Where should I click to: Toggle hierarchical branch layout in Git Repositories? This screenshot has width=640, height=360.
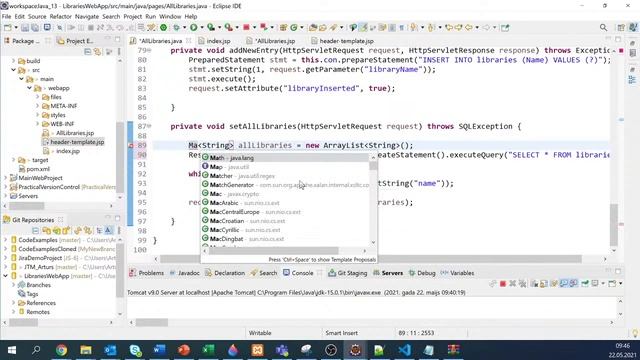coord(99,231)
